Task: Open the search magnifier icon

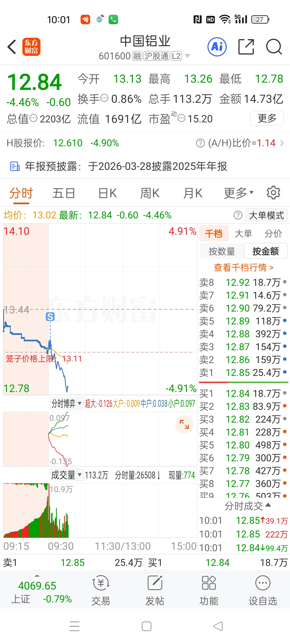Action: (274, 47)
